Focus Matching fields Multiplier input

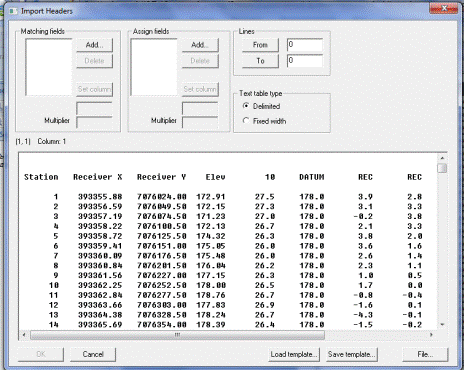[94, 122]
